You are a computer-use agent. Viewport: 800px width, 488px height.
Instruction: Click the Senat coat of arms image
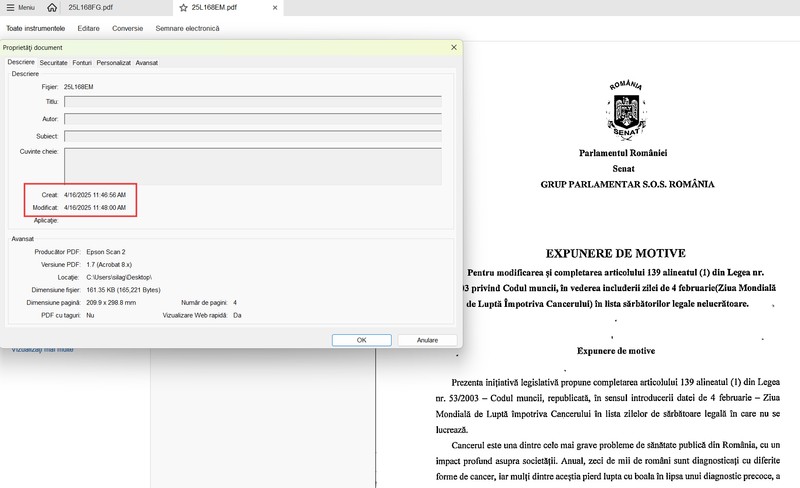627,109
